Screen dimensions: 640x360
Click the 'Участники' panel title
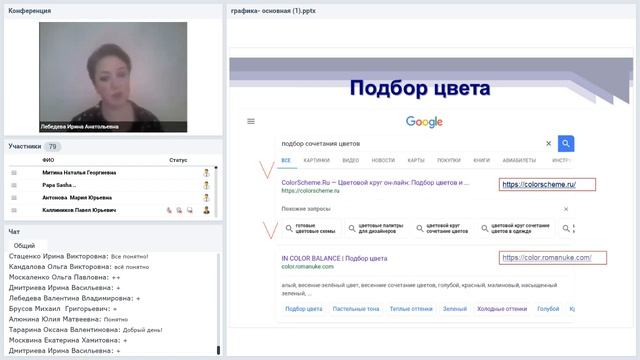[25, 146]
